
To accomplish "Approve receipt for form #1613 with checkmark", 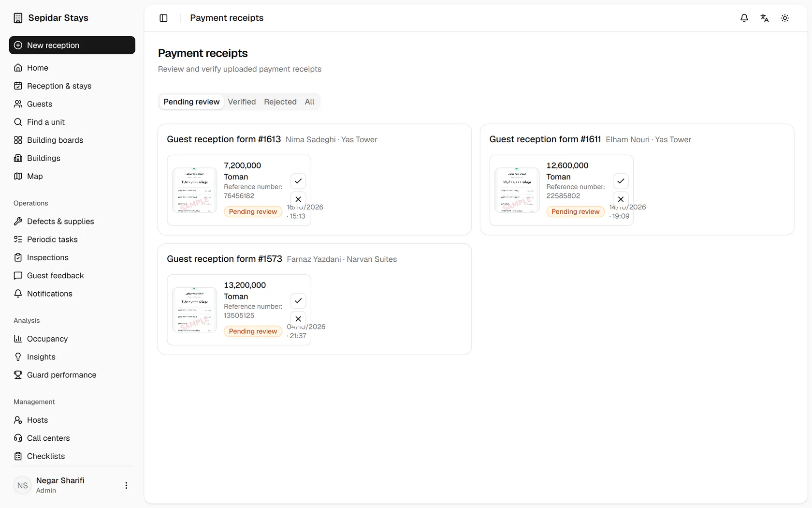I will tap(298, 181).
